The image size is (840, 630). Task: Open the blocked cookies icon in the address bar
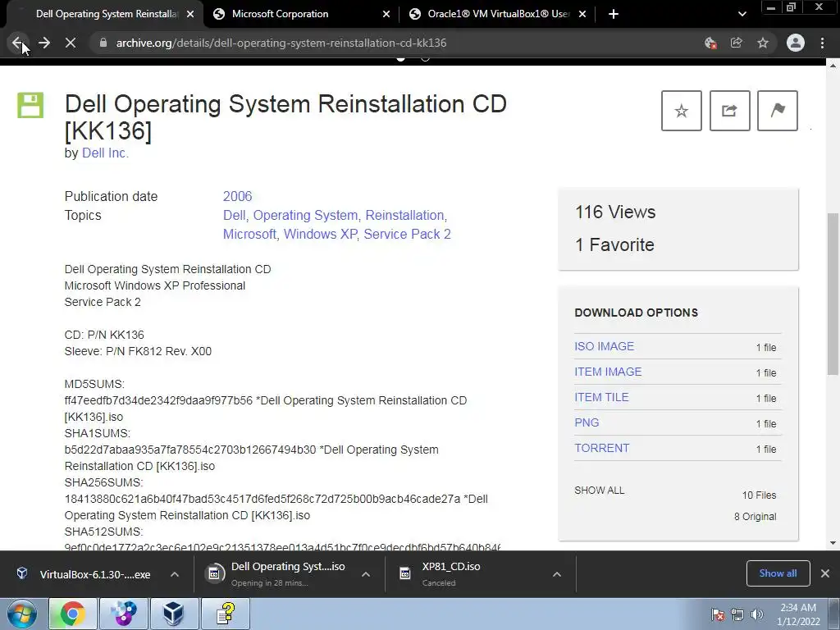(x=710, y=43)
